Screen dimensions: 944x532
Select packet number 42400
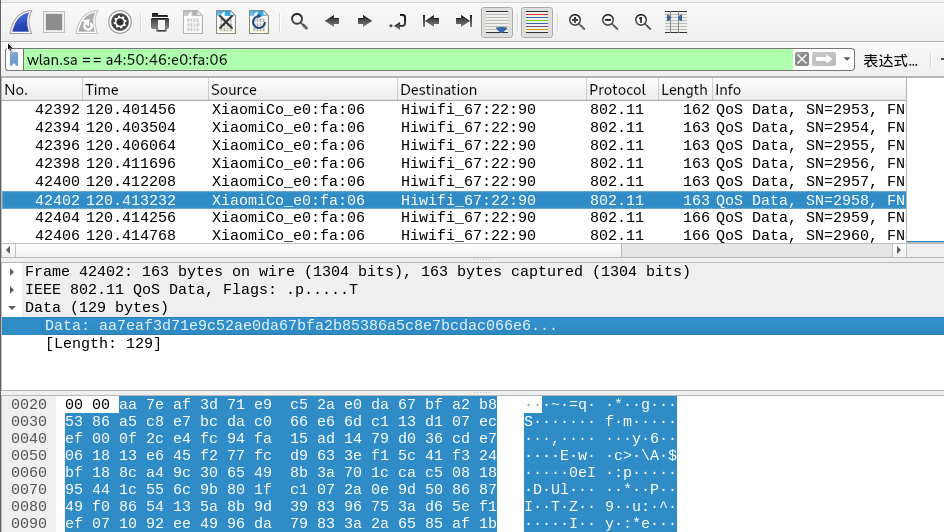454,182
